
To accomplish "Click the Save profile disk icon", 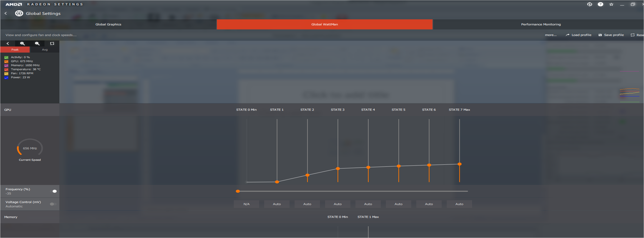I will 600,35.
